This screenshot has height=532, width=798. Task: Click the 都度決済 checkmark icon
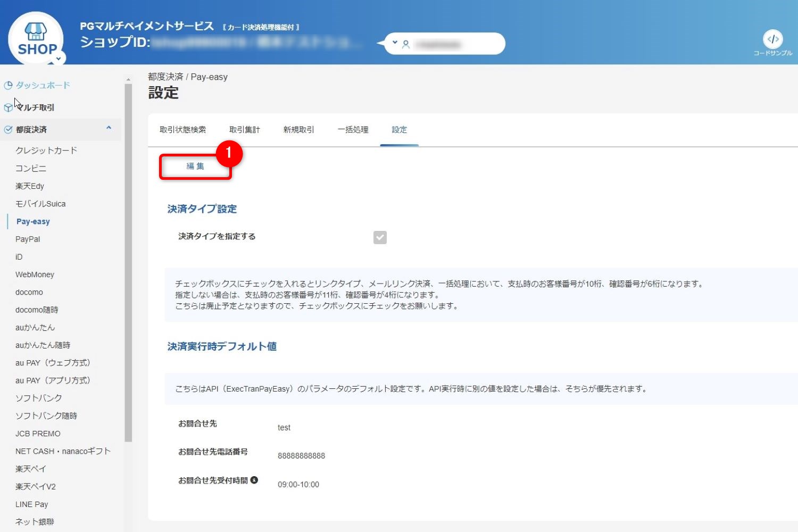8,129
